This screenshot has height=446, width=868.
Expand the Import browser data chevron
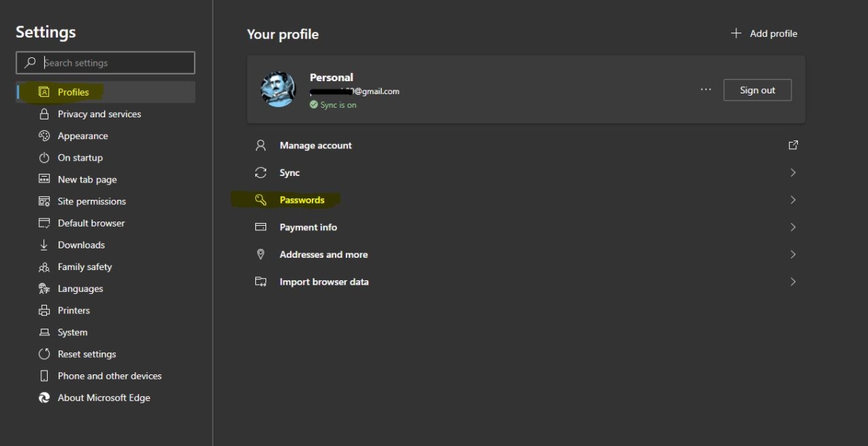792,282
